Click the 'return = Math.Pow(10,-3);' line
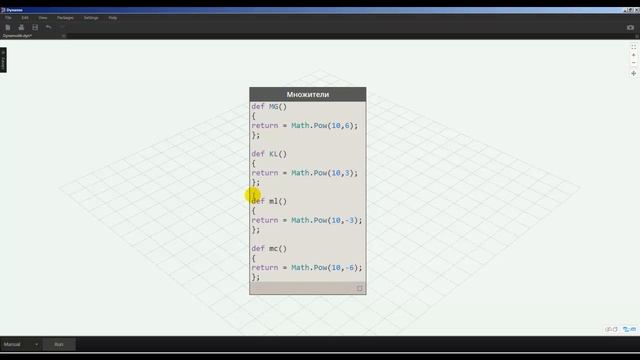The image size is (640, 360). (x=307, y=220)
